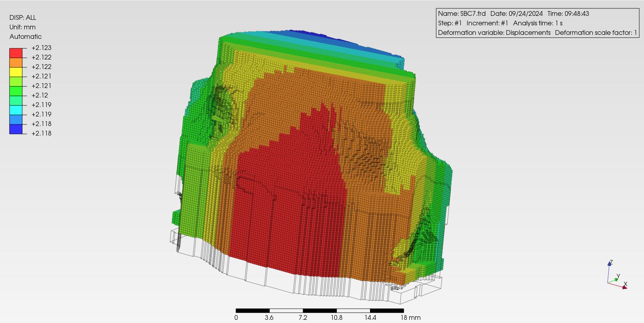Click the "3.6" scale bar label
This screenshot has width=644, height=323.
click(269, 317)
